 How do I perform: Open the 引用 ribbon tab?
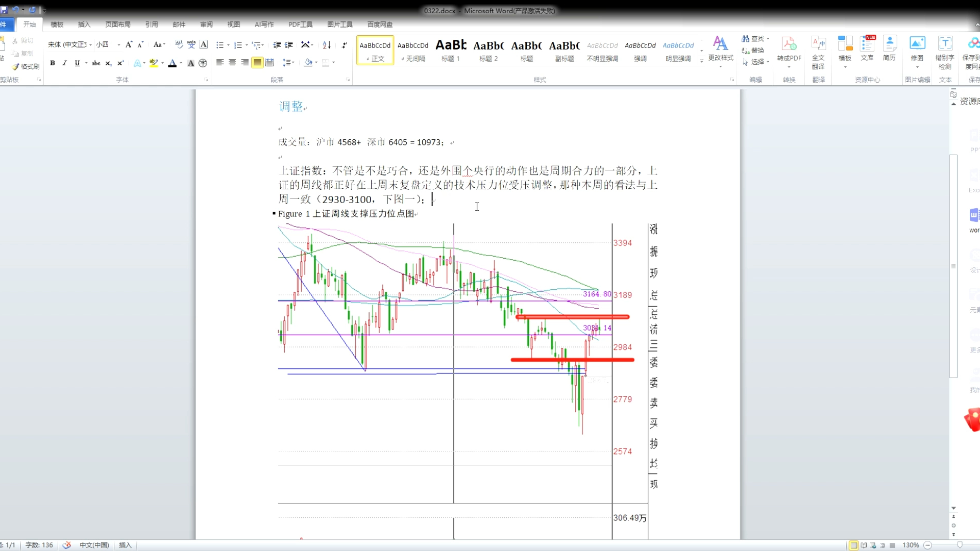(x=152, y=24)
